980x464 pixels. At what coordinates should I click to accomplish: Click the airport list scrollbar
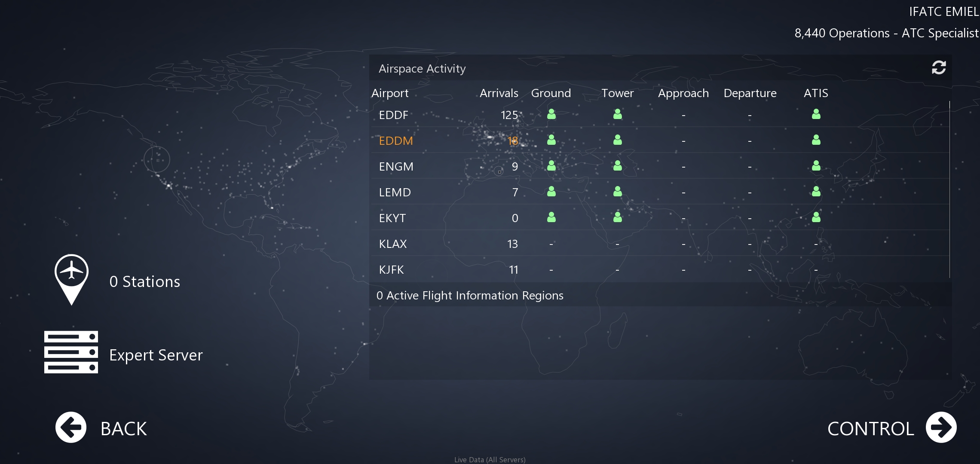[949, 189]
